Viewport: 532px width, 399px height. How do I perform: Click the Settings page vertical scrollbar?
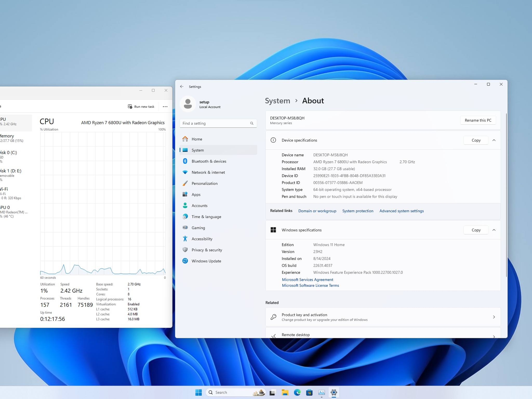click(x=506, y=195)
